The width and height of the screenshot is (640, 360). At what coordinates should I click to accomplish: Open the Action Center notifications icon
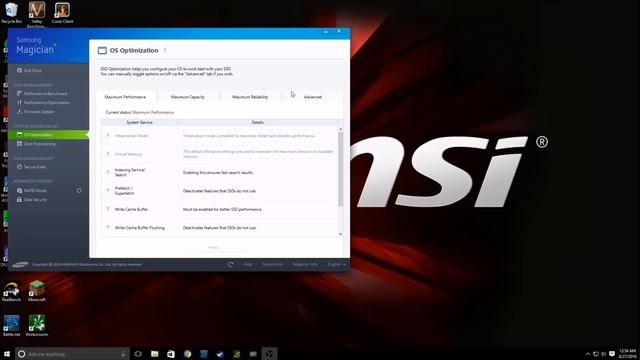pyautogui.click(x=612, y=354)
